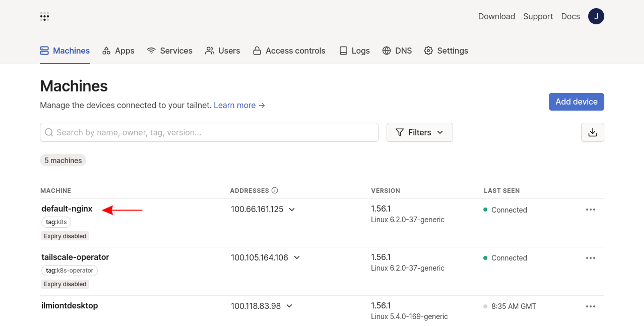
Task: Open the default-nginx machine name
Action: click(x=67, y=209)
